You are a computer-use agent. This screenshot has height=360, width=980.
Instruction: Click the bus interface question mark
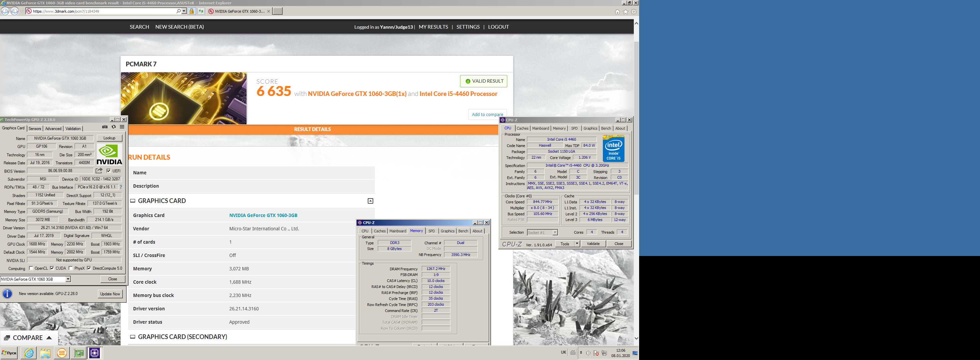tap(121, 187)
